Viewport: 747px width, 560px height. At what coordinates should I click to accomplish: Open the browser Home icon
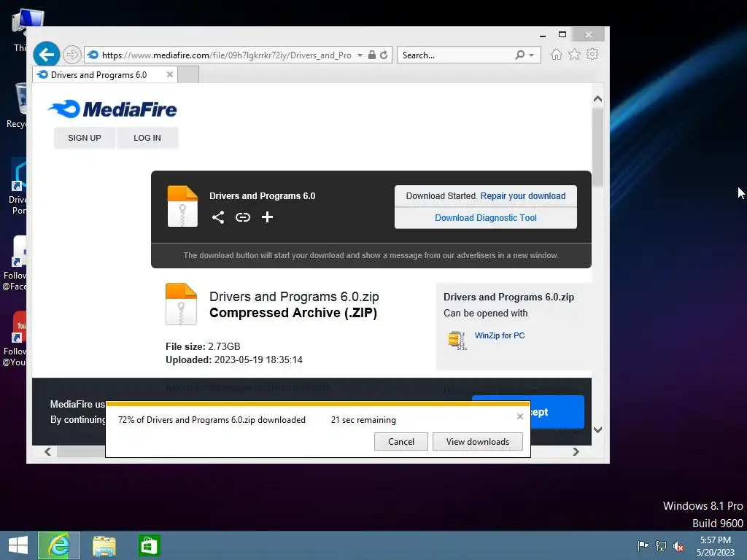pos(556,54)
